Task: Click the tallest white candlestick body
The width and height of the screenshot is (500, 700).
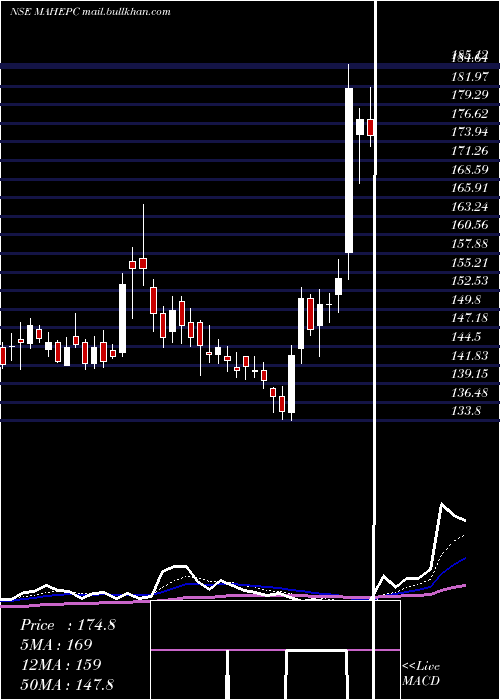Action: 349,171
